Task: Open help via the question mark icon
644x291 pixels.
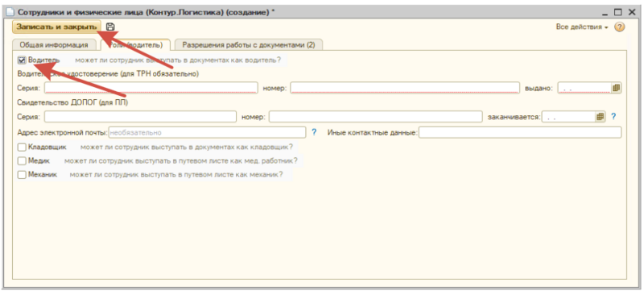Action: click(x=619, y=27)
